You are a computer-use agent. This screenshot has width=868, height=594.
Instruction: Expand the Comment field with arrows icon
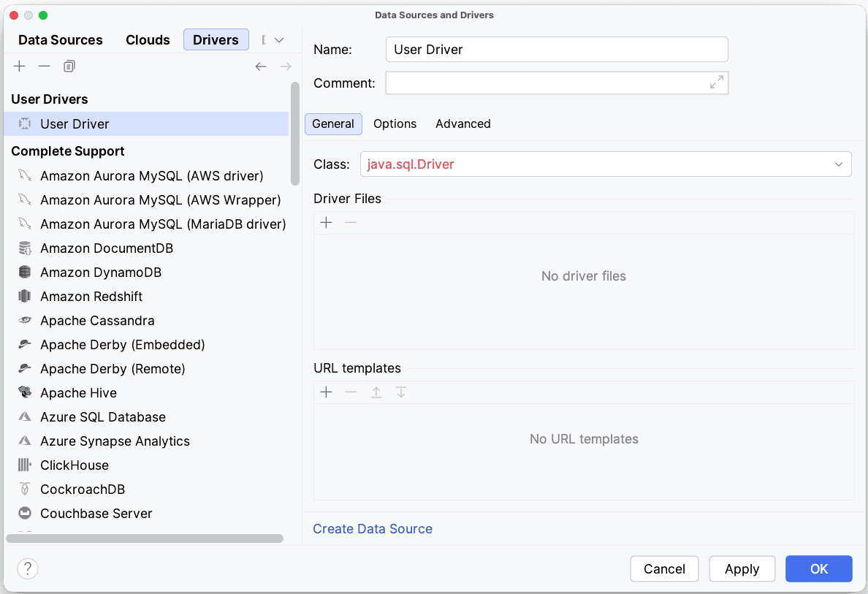716,83
